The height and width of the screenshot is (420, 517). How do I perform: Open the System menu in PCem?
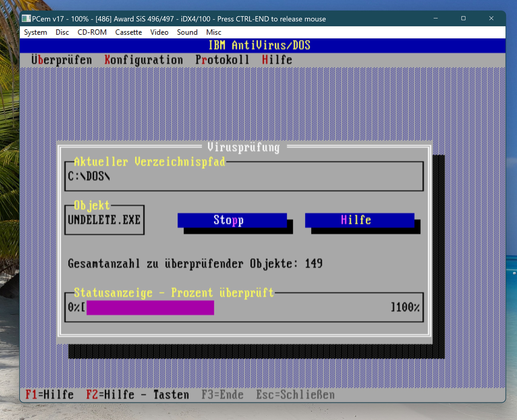(x=35, y=32)
